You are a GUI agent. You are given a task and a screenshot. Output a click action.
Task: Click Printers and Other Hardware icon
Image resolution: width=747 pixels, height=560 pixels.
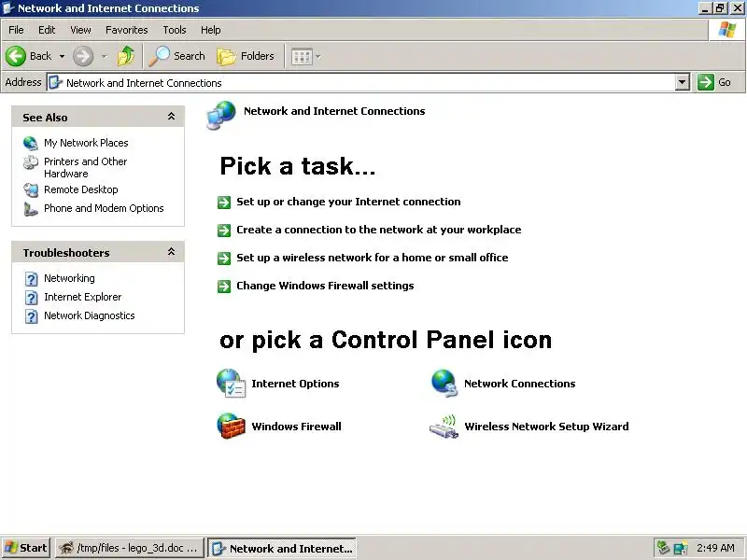tap(31, 162)
